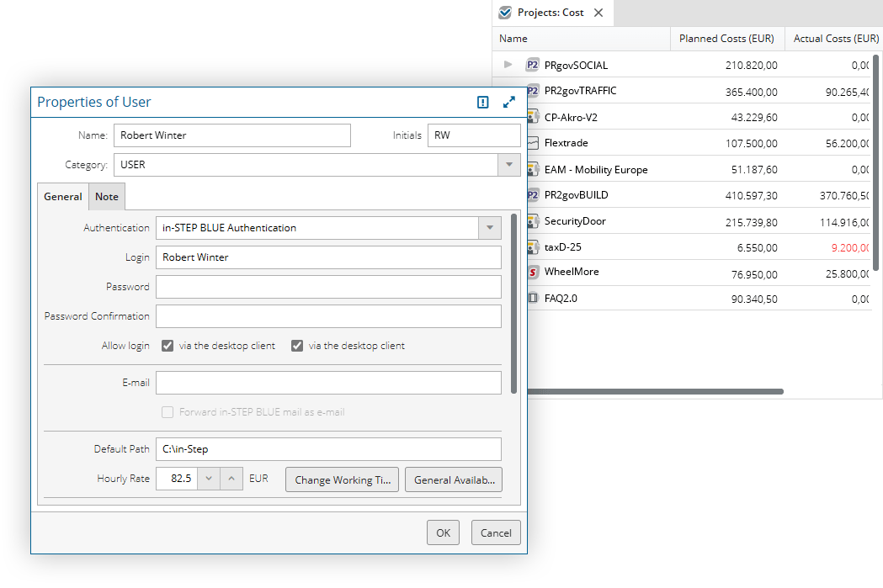Click the info icon in Properties dialog header
Image resolution: width=883 pixels, height=588 pixels.
482,102
